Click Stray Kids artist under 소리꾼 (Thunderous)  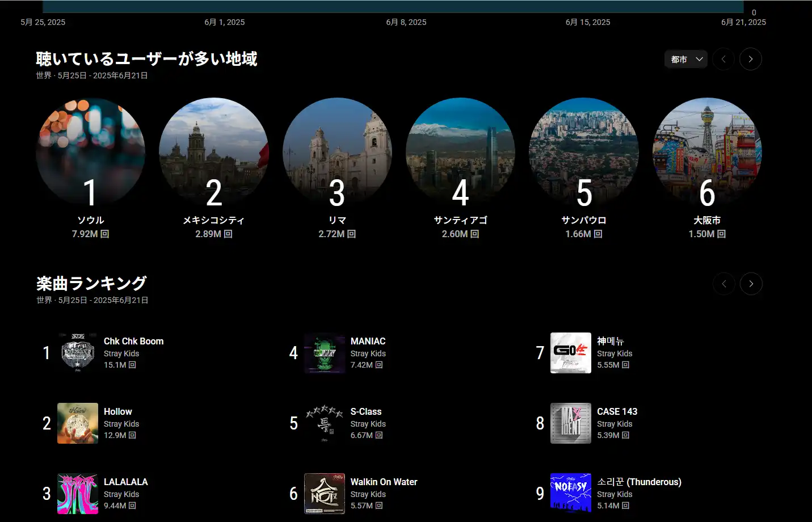(x=615, y=494)
